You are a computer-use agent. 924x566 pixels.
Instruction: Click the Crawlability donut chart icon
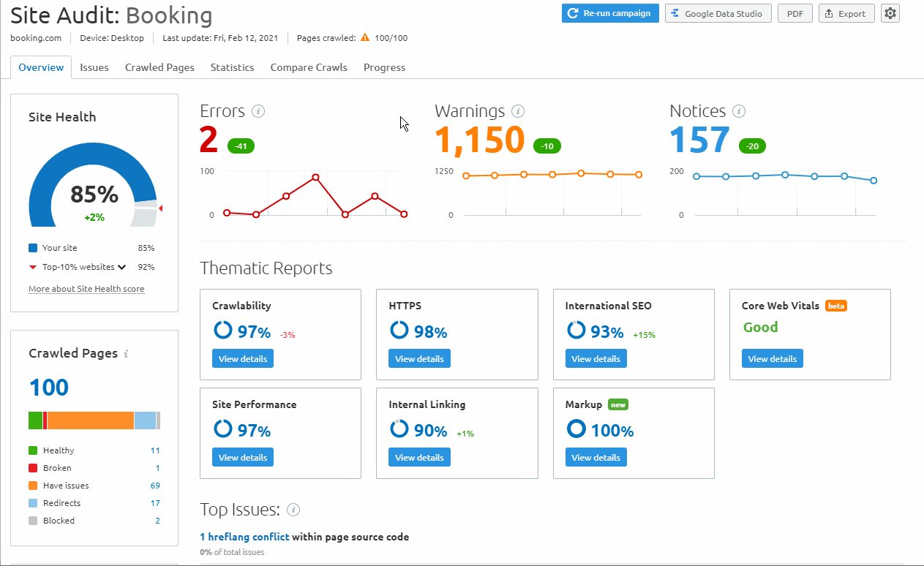point(222,331)
